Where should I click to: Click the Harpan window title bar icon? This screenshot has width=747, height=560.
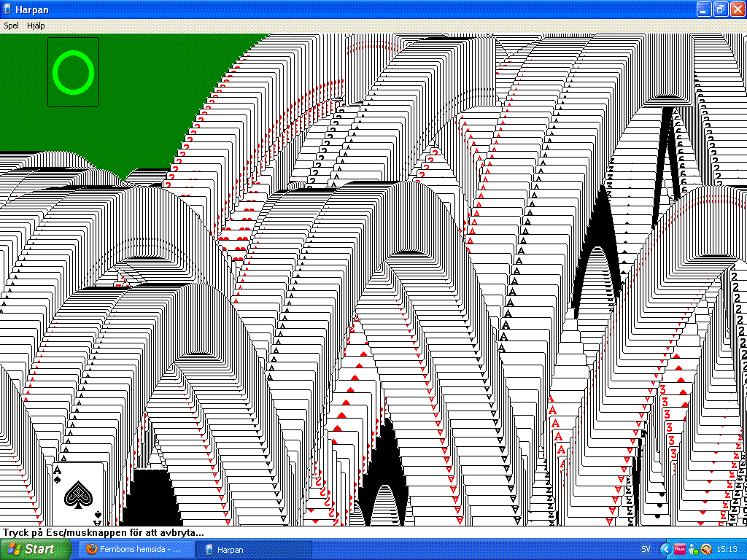pos(7,9)
